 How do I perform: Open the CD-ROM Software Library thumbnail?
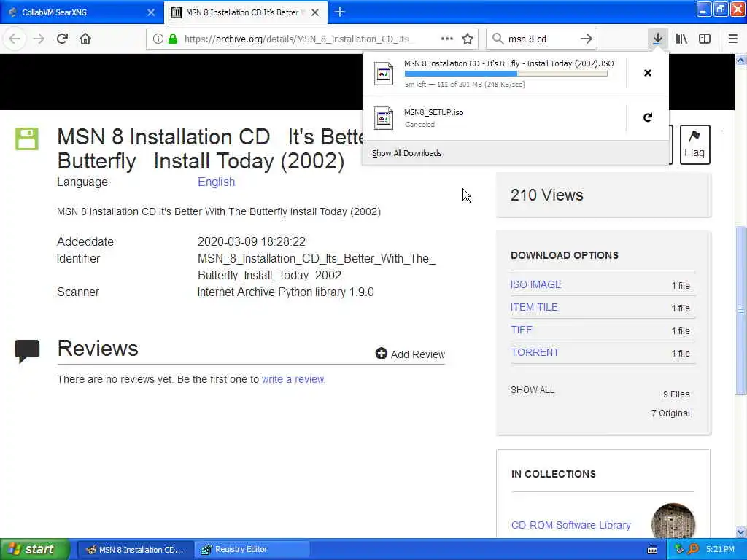673,521
